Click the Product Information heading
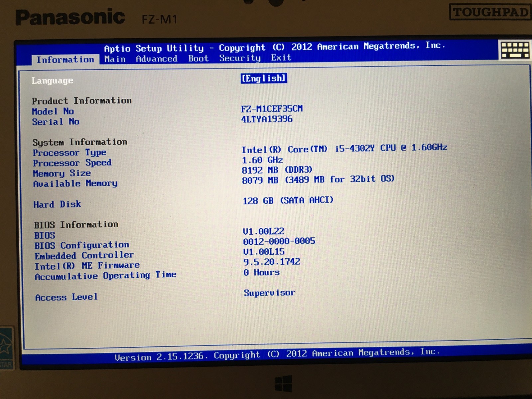The width and height of the screenshot is (532, 399). point(82,100)
